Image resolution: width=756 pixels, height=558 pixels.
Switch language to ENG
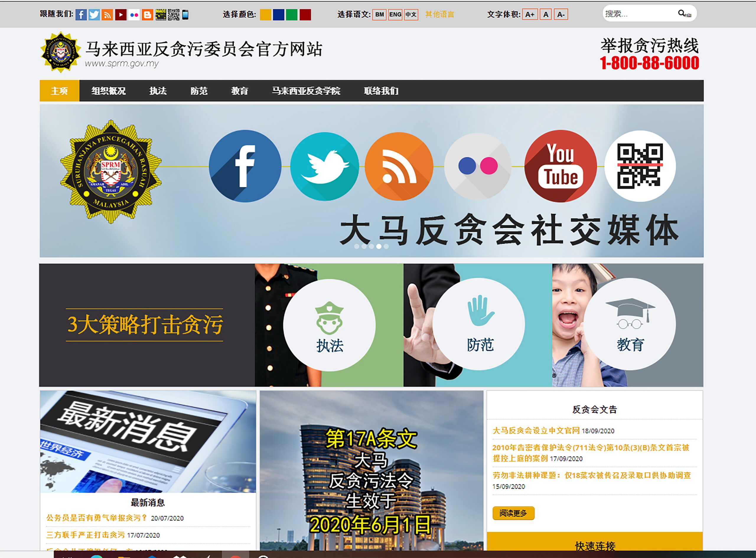395,14
